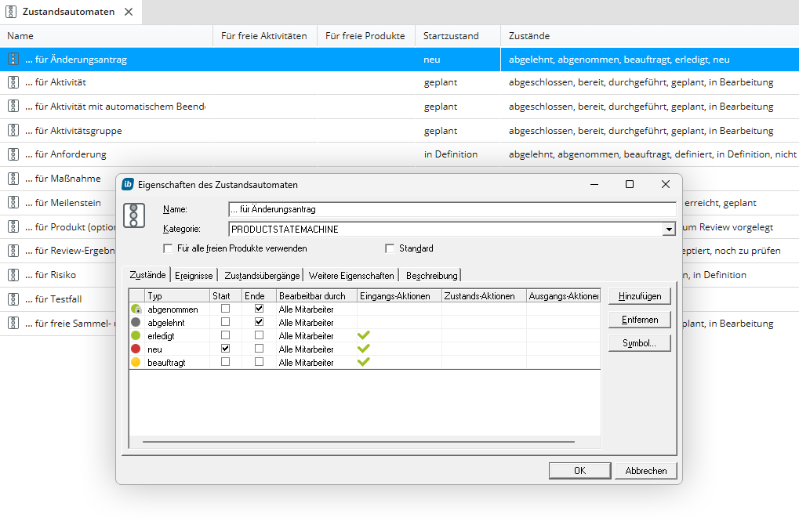Viewport: 799px width, 532px height.
Task: Click into the Name input field
Action: pos(452,209)
